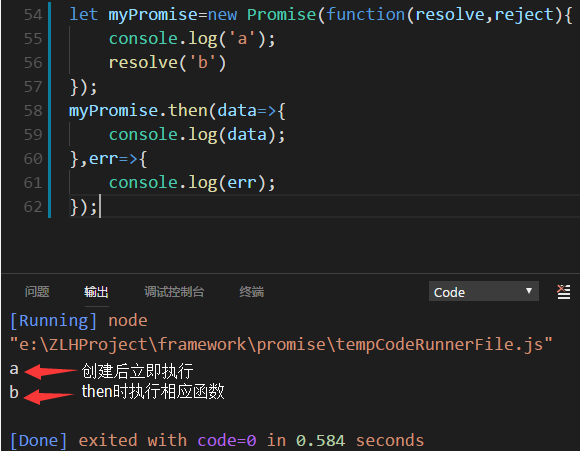Click the 'let' keyword on line 54
The width and height of the screenshot is (580, 451).
[x=84, y=15]
